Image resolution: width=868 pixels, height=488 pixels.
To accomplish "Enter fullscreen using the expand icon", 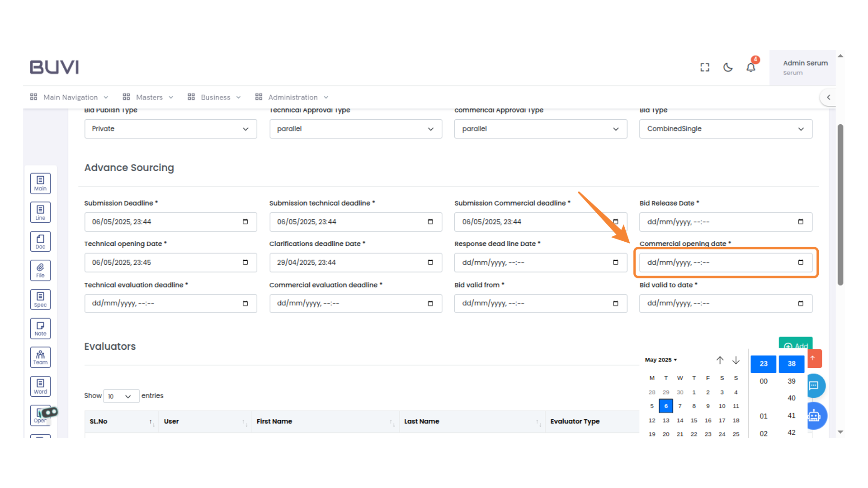I will tap(704, 67).
